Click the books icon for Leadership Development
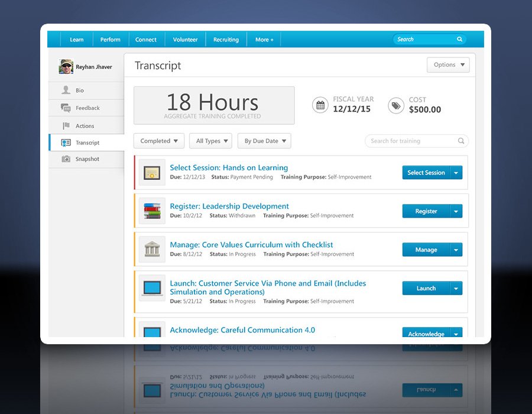Image resolution: width=532 pixels, height=414 pixels. coord(152,211)
